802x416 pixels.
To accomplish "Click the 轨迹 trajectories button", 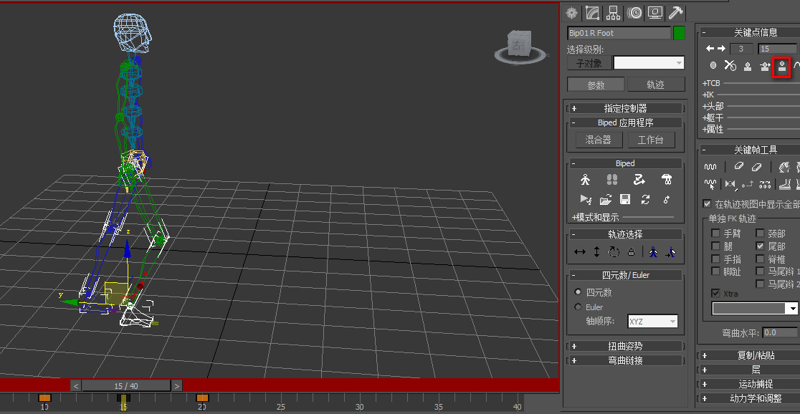I will coord(655,85).
